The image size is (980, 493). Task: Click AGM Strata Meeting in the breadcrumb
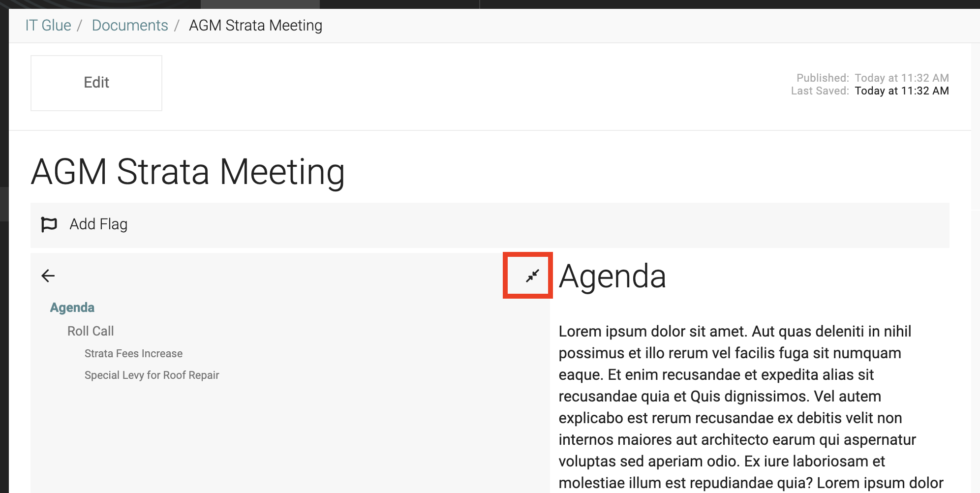[x=256, y=26]
